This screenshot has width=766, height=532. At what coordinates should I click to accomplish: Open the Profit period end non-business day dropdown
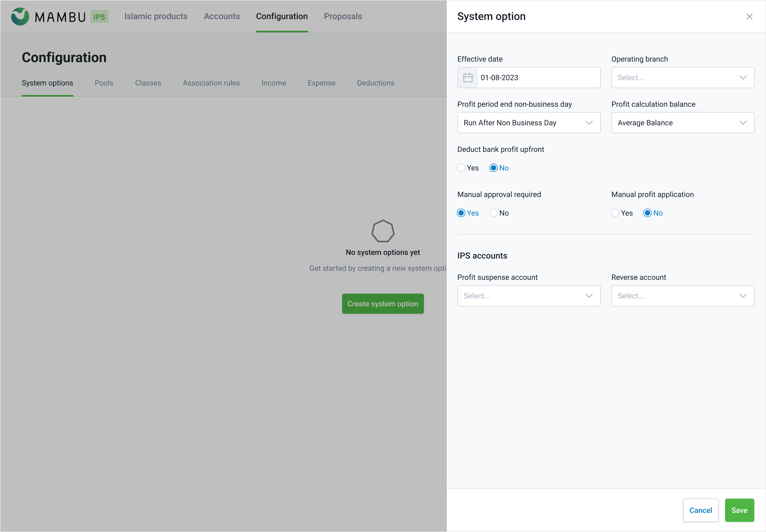pos(529,122)
